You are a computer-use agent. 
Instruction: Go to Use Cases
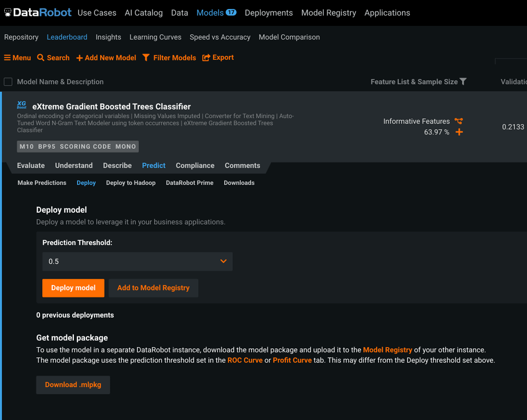97,13
